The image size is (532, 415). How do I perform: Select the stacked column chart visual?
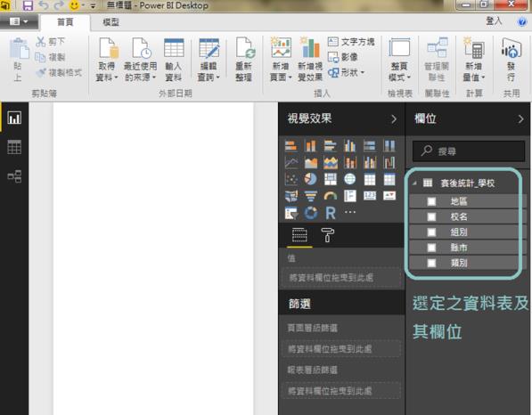(310, 146)
